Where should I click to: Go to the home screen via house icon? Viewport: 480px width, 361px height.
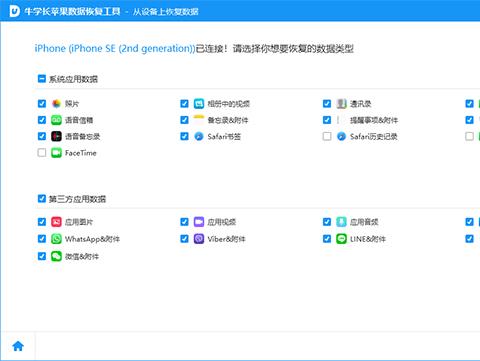(18, 346)
